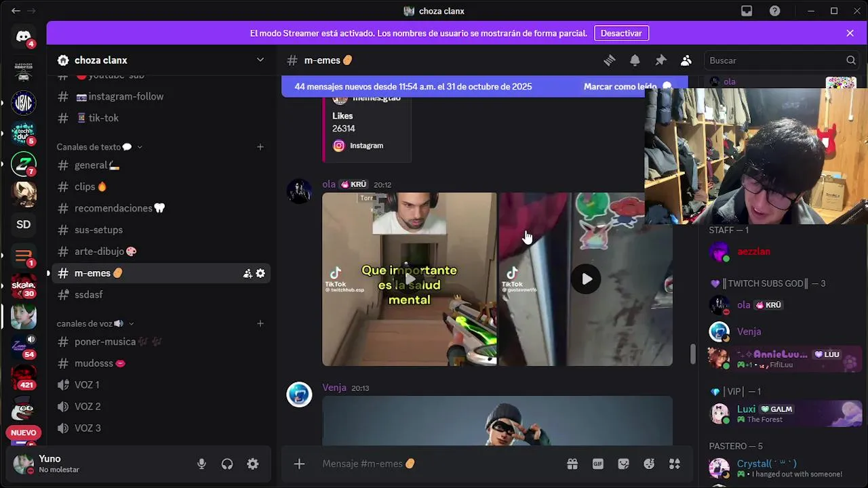Open the help question mark icon
Viewport: 868px width, 488px height.
[775, 11]
